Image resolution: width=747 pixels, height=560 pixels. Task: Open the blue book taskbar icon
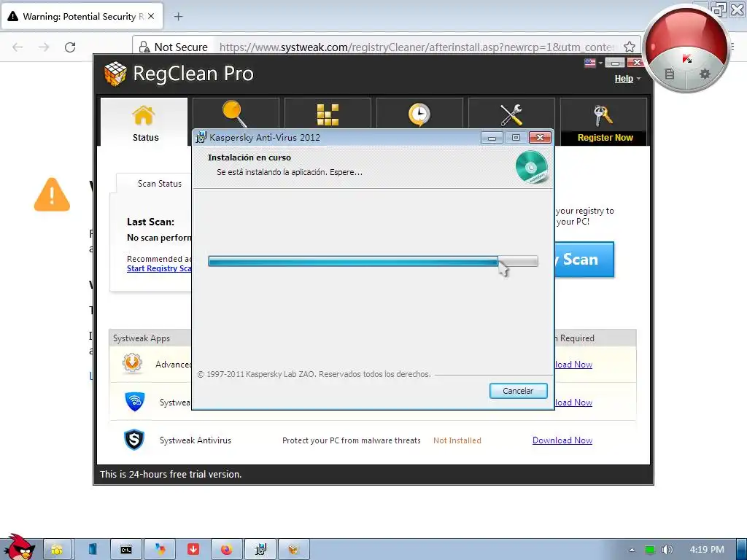93,550
